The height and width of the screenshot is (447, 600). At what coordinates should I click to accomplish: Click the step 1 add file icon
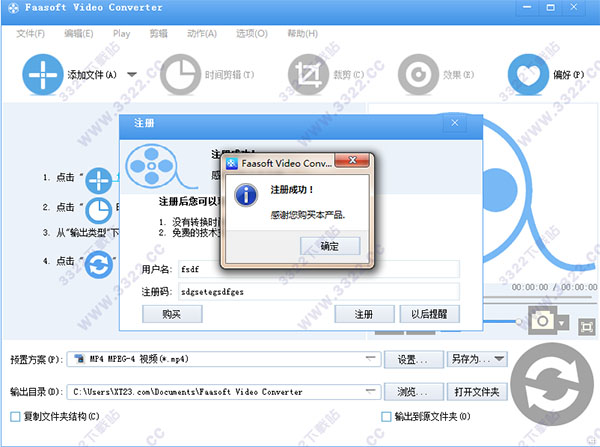[99, 180]
